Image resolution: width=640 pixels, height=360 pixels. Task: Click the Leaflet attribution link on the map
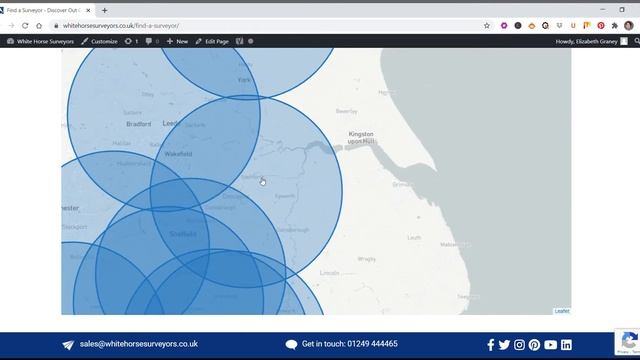pyautogui.click(x=562, y=311)
